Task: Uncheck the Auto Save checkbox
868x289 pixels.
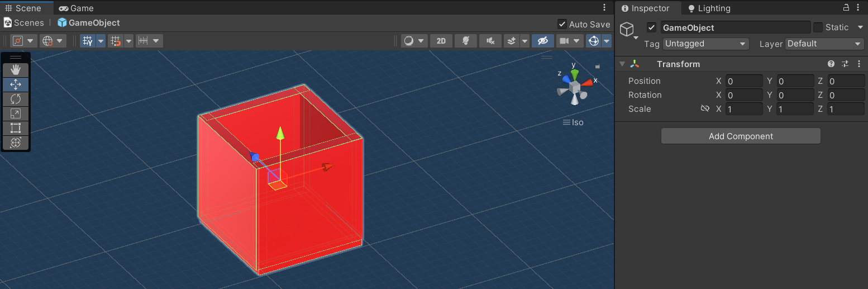Action: 562,24
